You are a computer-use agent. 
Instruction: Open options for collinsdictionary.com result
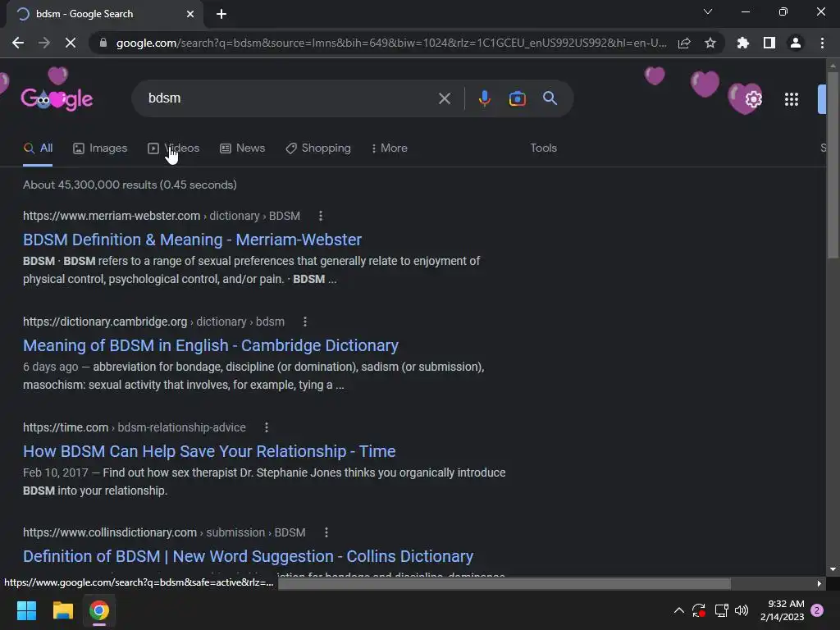click(x=326, y=532)
